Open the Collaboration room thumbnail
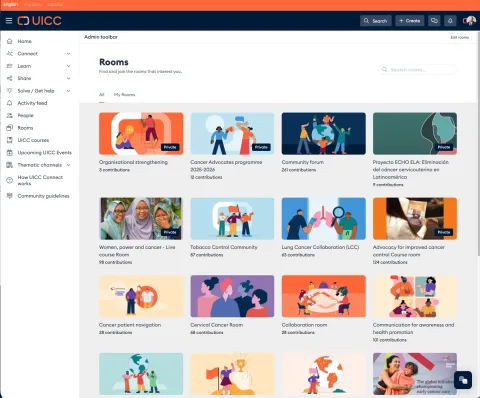Viewport: 480px width, 398px height. click(x=324, y=296)
